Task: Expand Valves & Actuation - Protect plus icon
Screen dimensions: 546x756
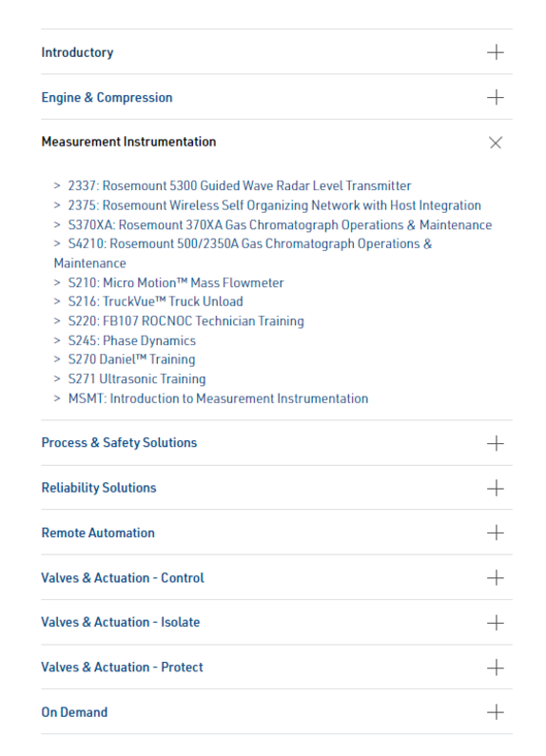Action: click(x=496, y=668)
